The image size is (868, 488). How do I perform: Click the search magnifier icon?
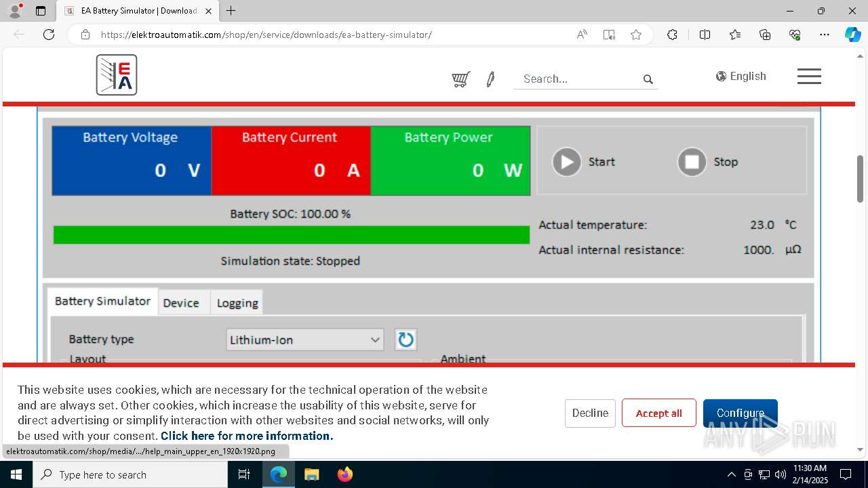tap(648, 79)
